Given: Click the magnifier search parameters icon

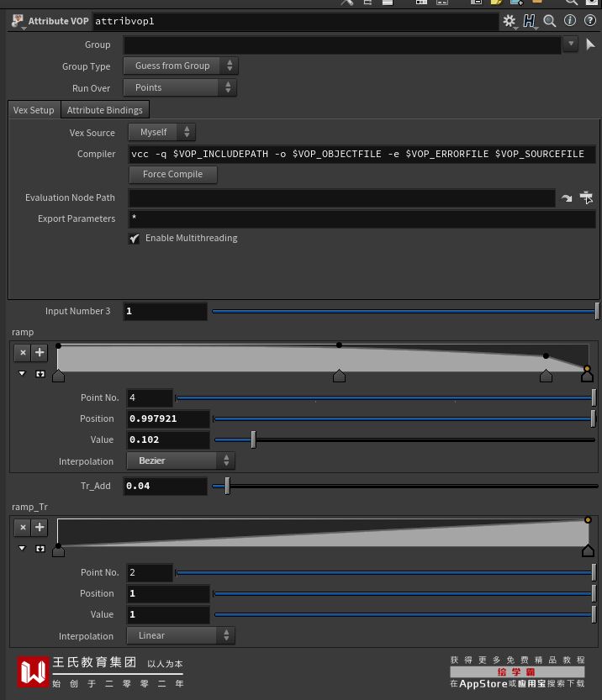Looking at the screenshot, I should pos(550,21).
